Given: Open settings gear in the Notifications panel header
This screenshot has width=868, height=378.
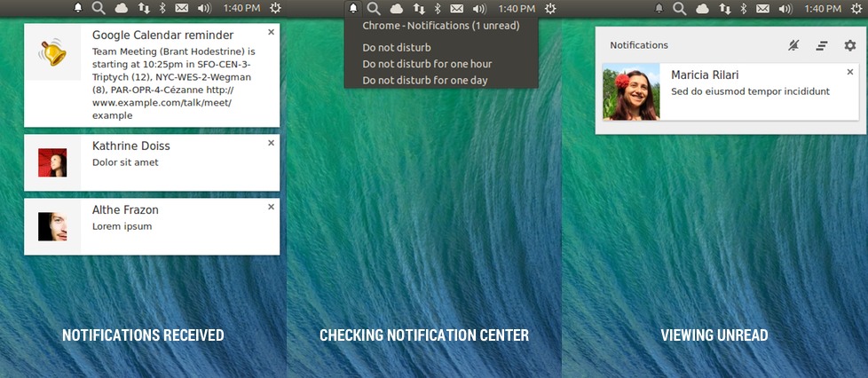Looking at the screenshot, I should [x=849, y=45].
